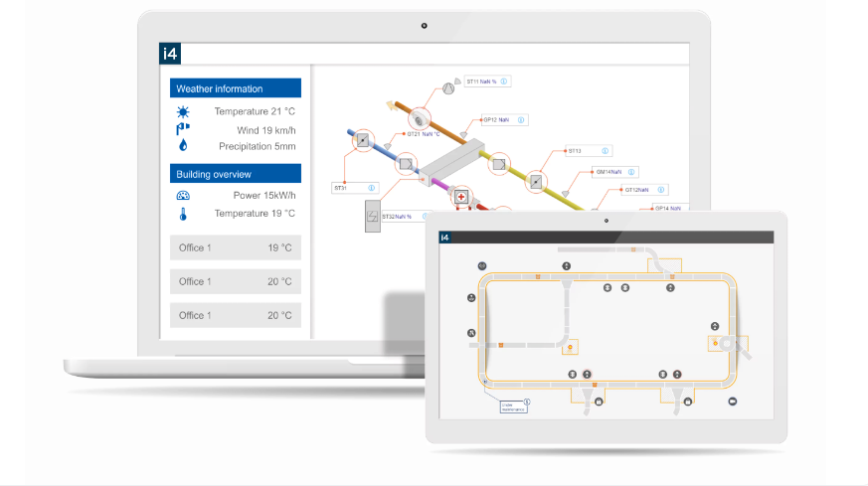Open the Office 1 row showing 19 °C

point(236,247)
